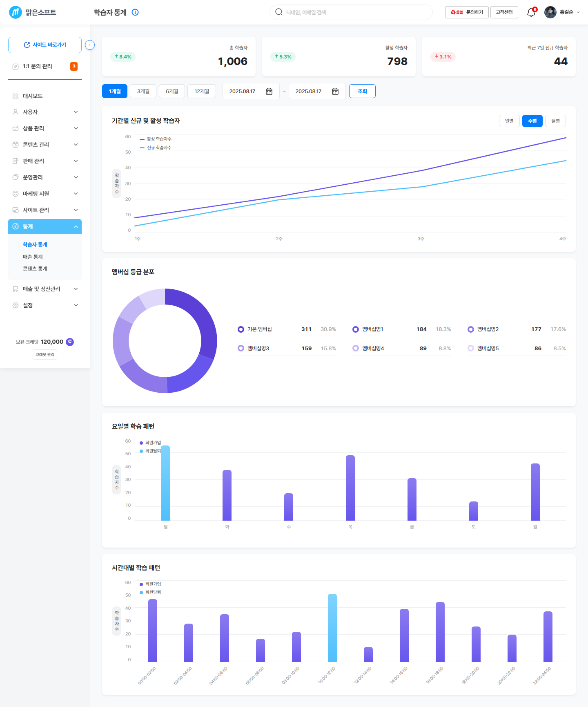This screenshot has height=707, width=588.
Task: Click the 조회 button
Action: click(x=362, y=91)
